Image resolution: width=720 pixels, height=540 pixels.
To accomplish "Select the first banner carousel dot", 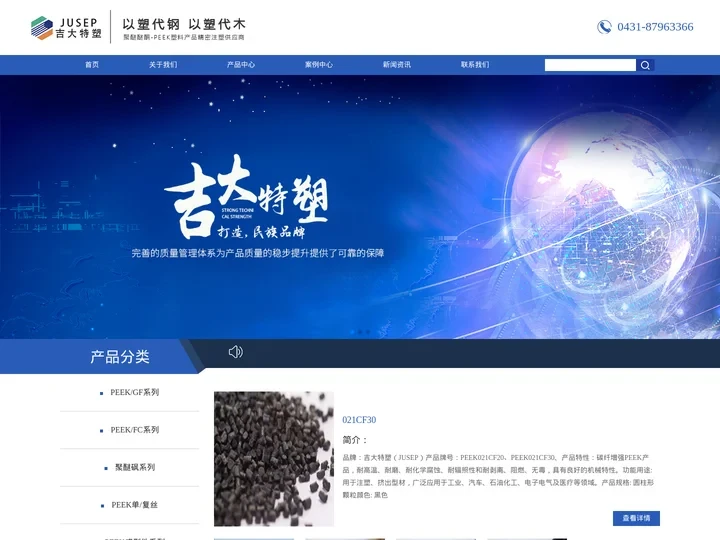I will point(353,332).
